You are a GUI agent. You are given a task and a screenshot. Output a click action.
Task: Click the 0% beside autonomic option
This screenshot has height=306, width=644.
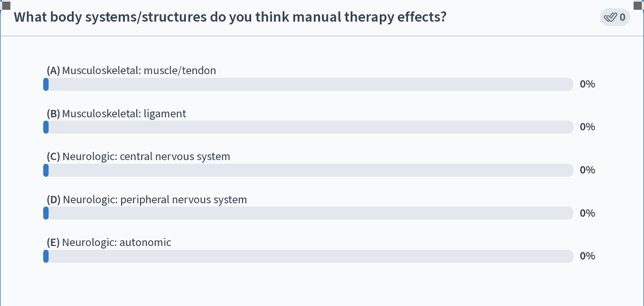[587, 256]
